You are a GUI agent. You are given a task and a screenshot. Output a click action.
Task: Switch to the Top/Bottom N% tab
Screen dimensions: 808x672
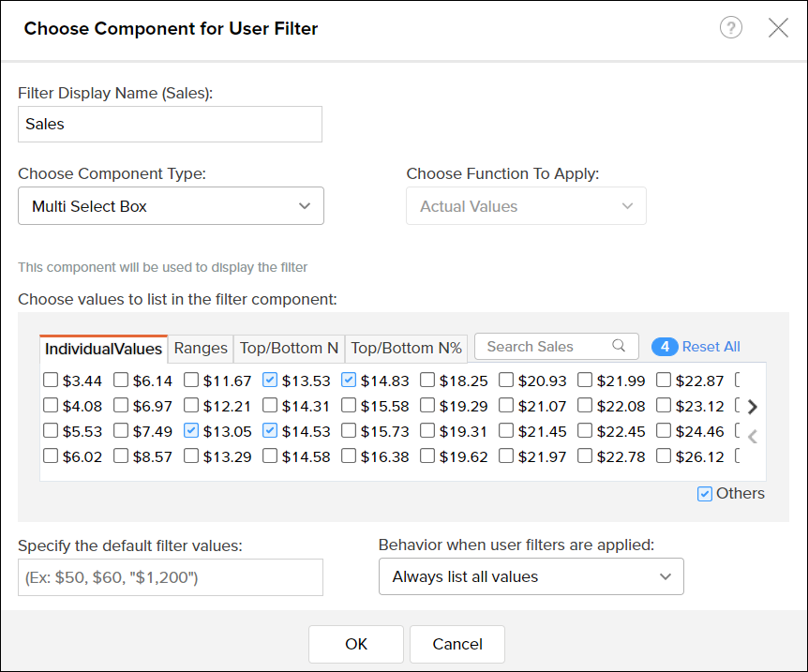[406, 348]
